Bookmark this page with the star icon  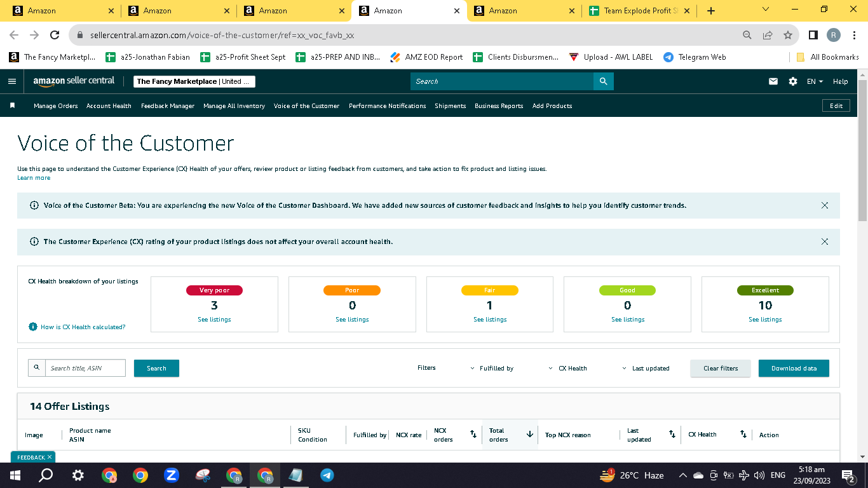788,35
